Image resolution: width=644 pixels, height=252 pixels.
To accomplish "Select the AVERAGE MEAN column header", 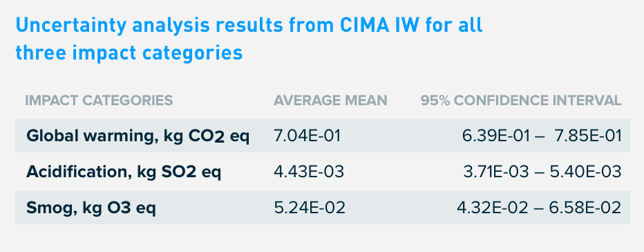I will tap(330, 100).
